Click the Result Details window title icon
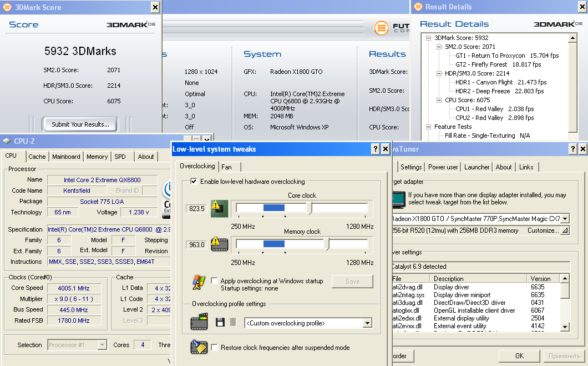Image resolution: width=588 pixels, height=366 pixels. (x=418, y=7)
